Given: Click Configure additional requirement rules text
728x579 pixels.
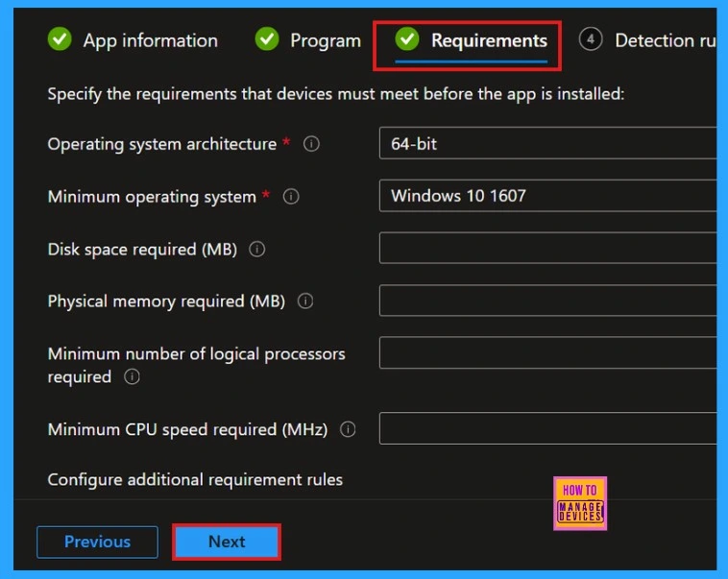Looking at the screenshot, I should point(195,480).
